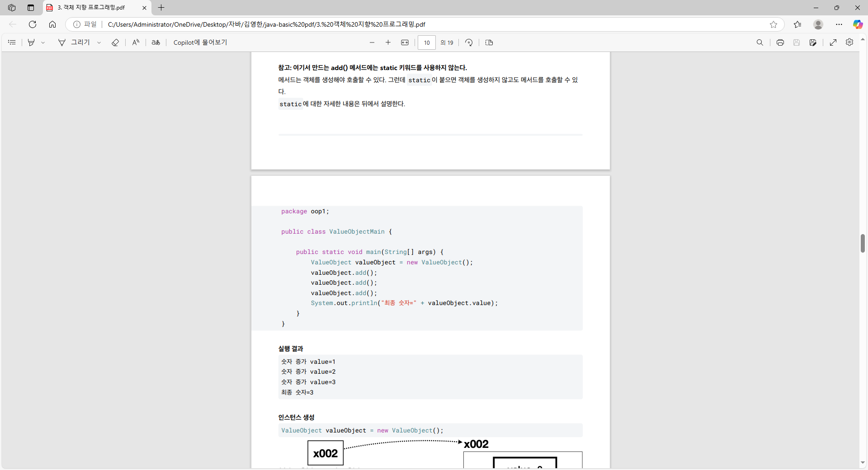This screenshot has height=470, width=868.
Task: Open workspaces icon
Action: (x=12, y=8)
